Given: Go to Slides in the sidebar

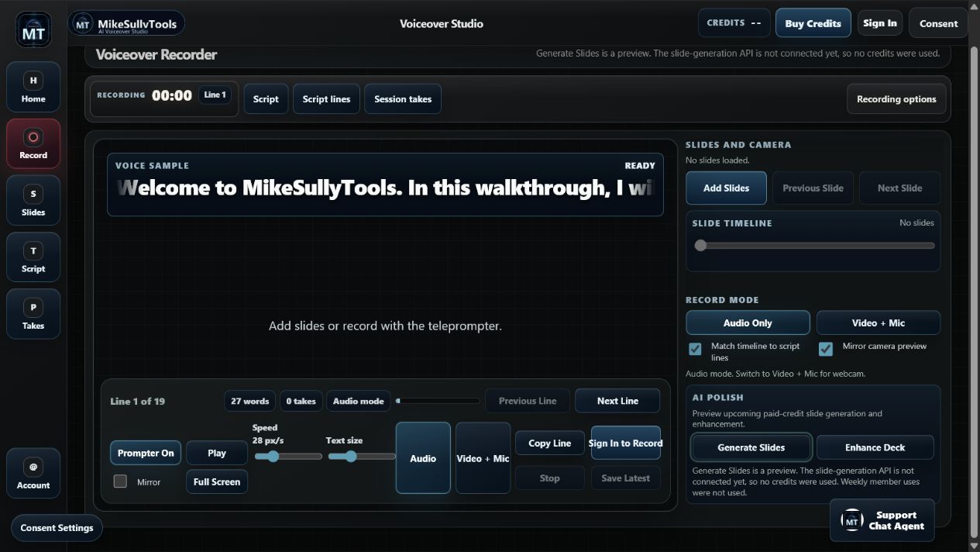Looking at the screenshot, I should coord(33,200).
